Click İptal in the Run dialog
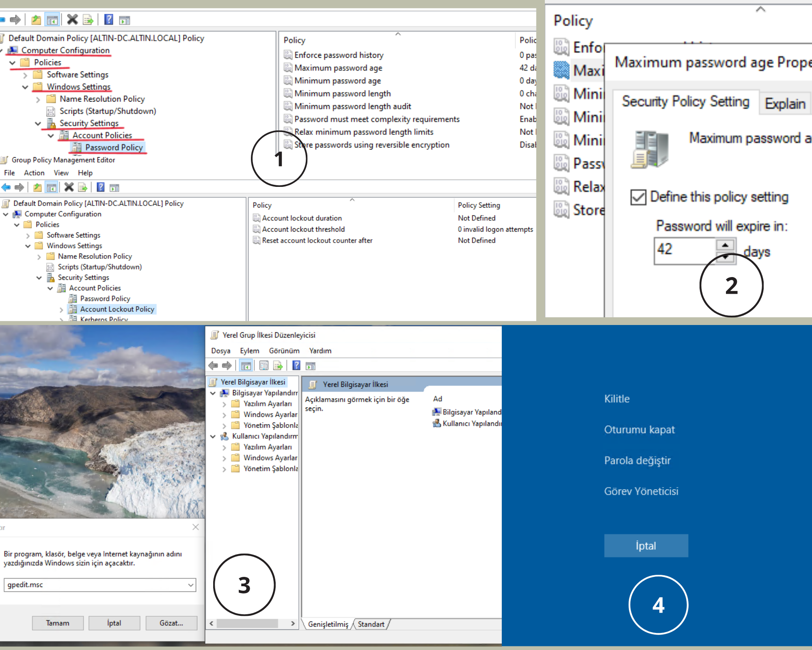 114,623
